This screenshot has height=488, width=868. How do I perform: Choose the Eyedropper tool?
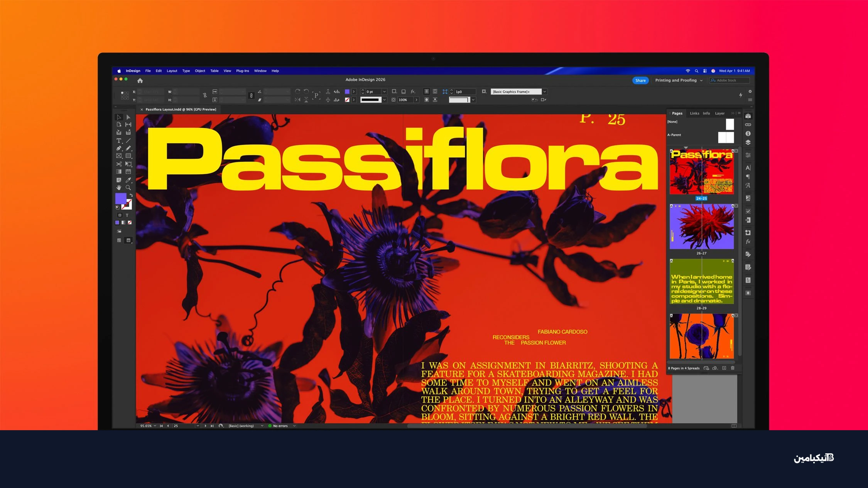click(x=128, y=180)
